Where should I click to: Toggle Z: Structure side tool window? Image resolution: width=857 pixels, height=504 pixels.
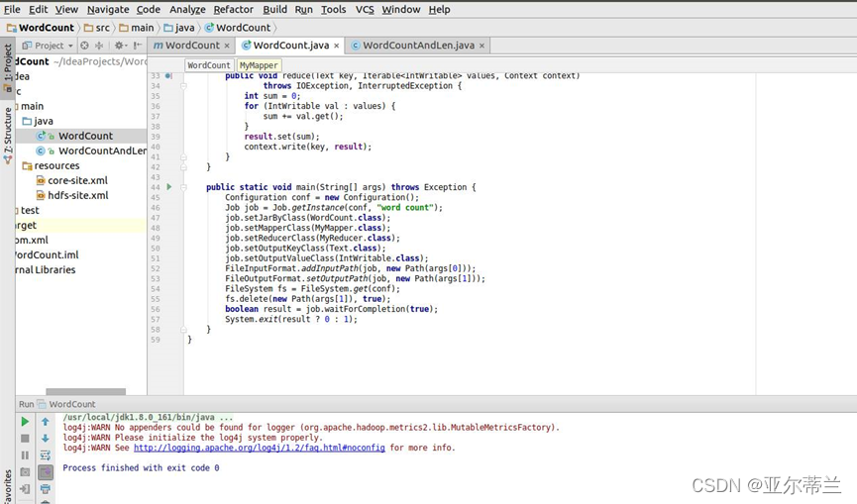(8, 135)
